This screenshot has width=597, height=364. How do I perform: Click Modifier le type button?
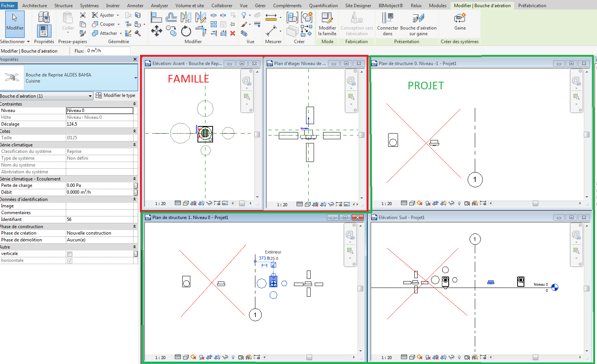[115, 95]
